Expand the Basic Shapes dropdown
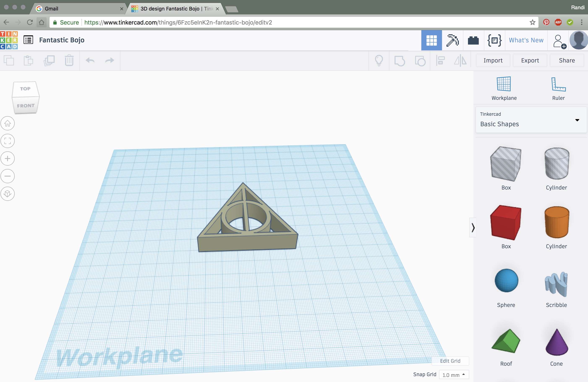 [x=577, y=120]
